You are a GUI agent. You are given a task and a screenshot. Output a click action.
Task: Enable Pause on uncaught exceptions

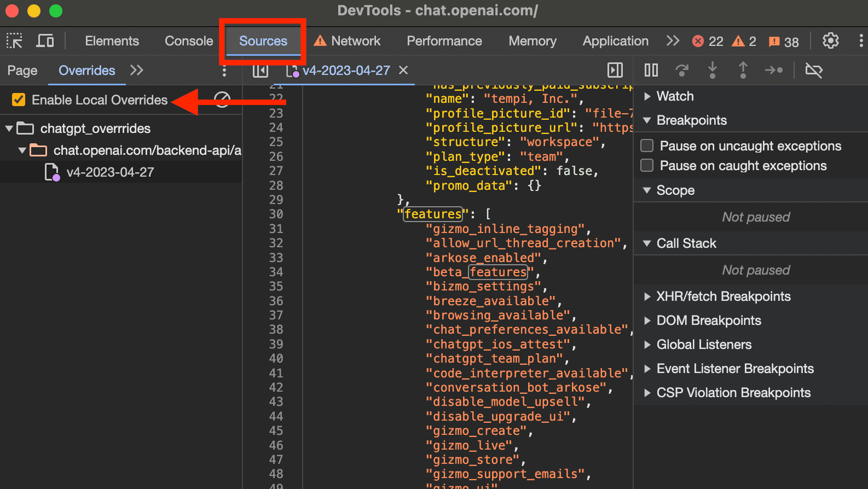[647, 145]
